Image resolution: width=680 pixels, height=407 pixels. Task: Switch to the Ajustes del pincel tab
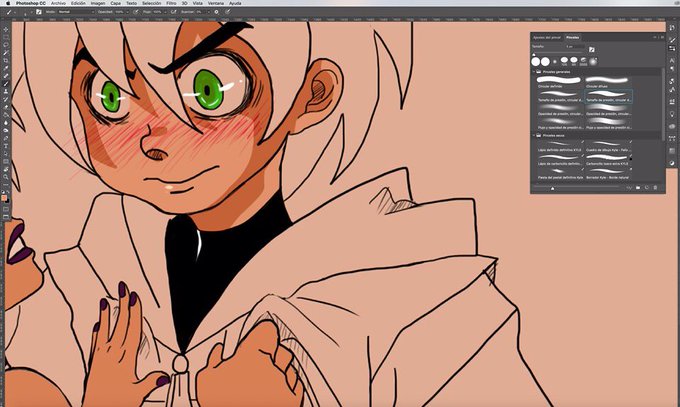pyautogui.click(x=547, y=38)
